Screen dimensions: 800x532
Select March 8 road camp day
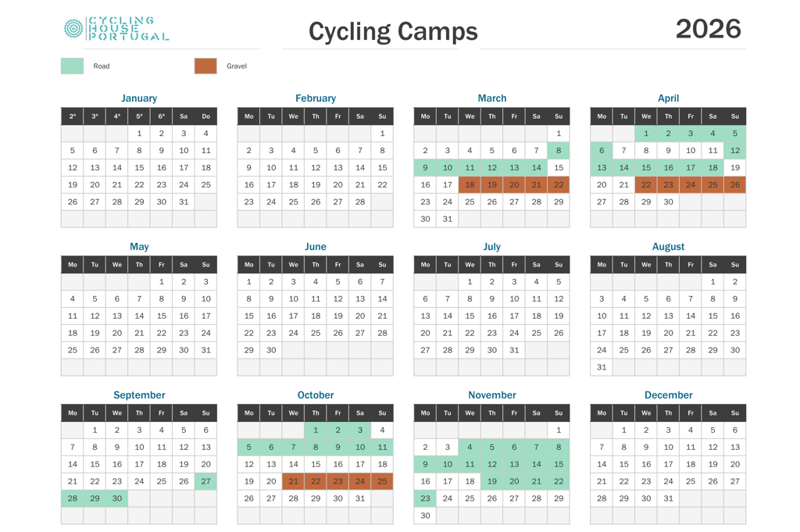[x=559, y=151]
